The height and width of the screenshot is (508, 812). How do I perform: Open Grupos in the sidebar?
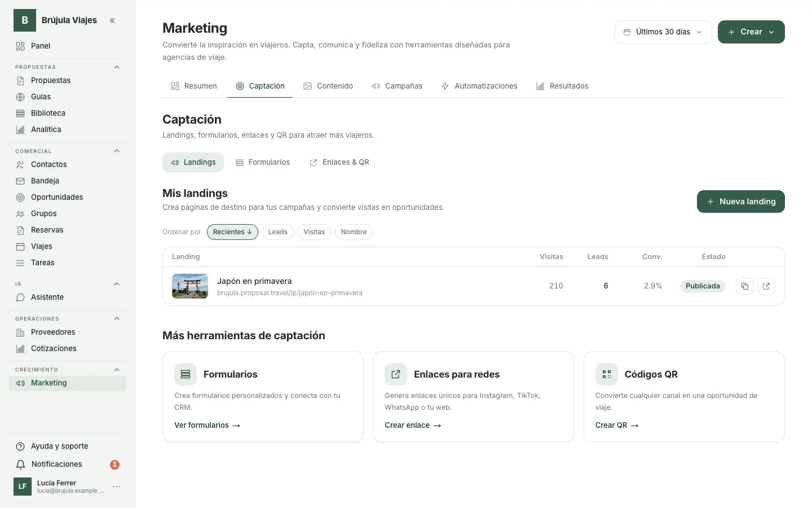point(68,213)
